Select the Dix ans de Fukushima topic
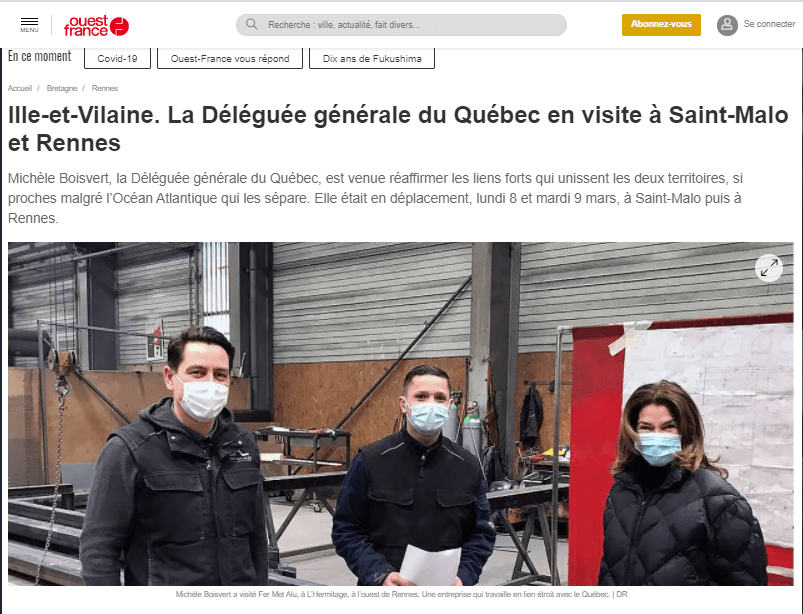This screenshot has width=803, height=614. coord(372,58)
